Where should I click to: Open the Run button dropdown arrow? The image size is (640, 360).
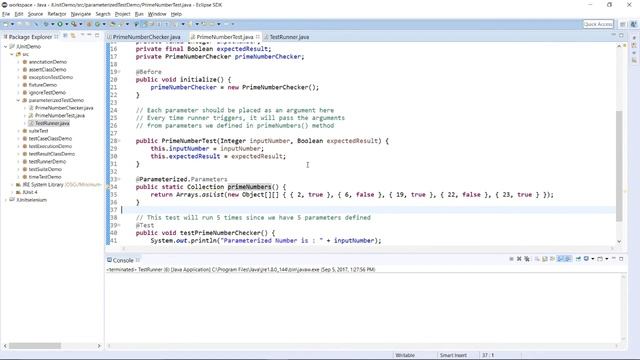coord(67,24)
